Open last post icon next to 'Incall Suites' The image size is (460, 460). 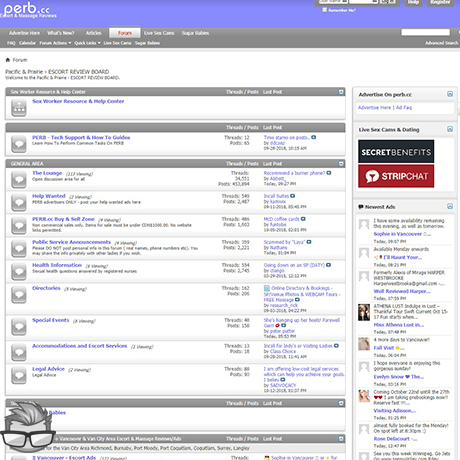click(x=292, y=196)
